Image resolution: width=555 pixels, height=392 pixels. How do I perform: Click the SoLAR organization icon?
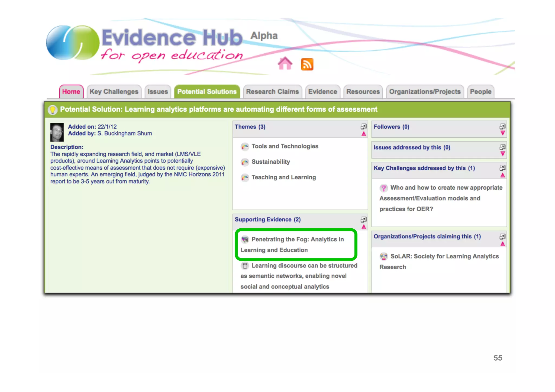(383, 256)
